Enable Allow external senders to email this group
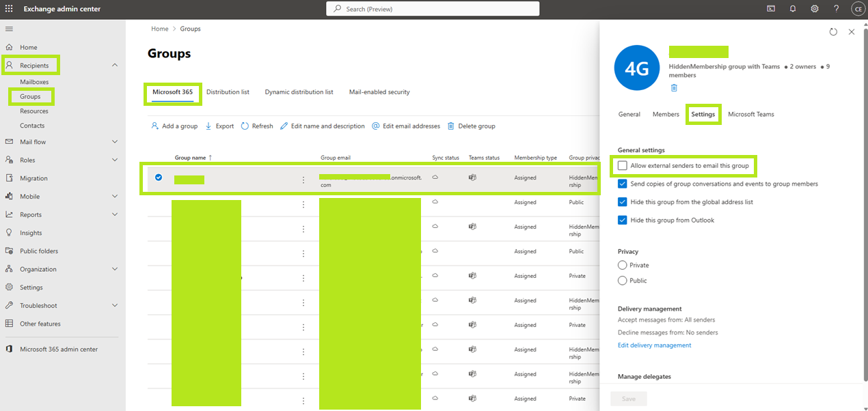The height and width of the screenshot is (411, 868). click(x=622, y=166)
